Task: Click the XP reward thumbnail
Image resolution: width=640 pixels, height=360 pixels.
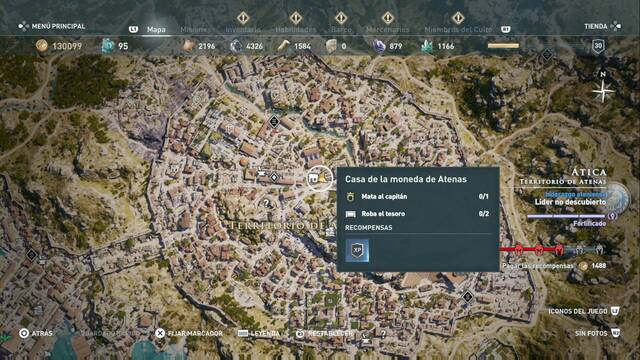Action: (357, 250)
